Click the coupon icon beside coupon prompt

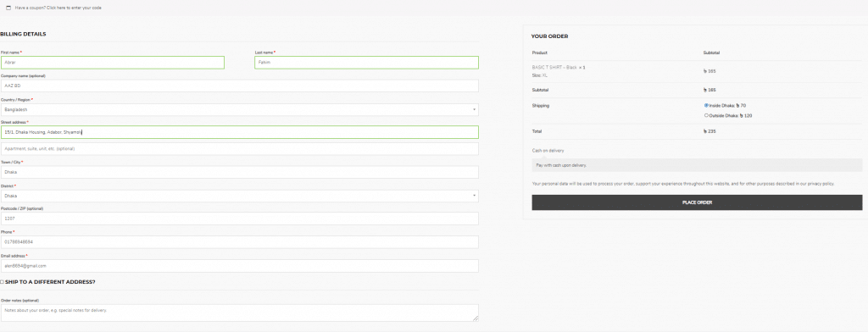click(8, 8)
